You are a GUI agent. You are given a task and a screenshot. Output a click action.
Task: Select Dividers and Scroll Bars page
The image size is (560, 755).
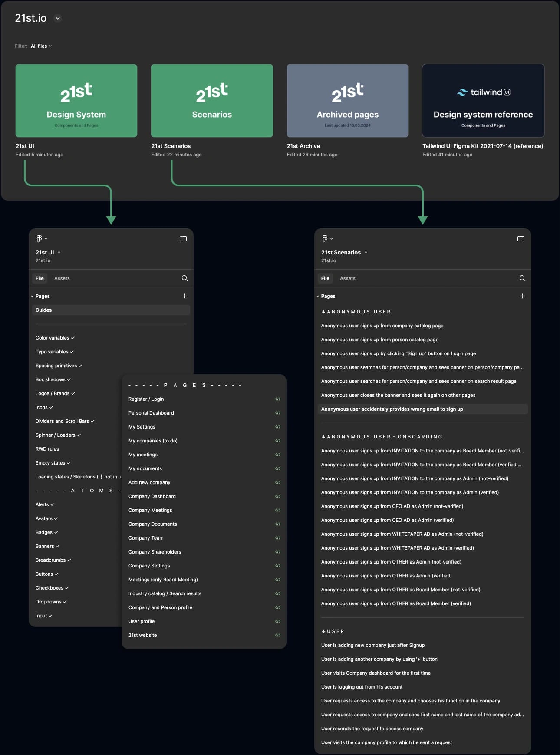coord(65,421)
